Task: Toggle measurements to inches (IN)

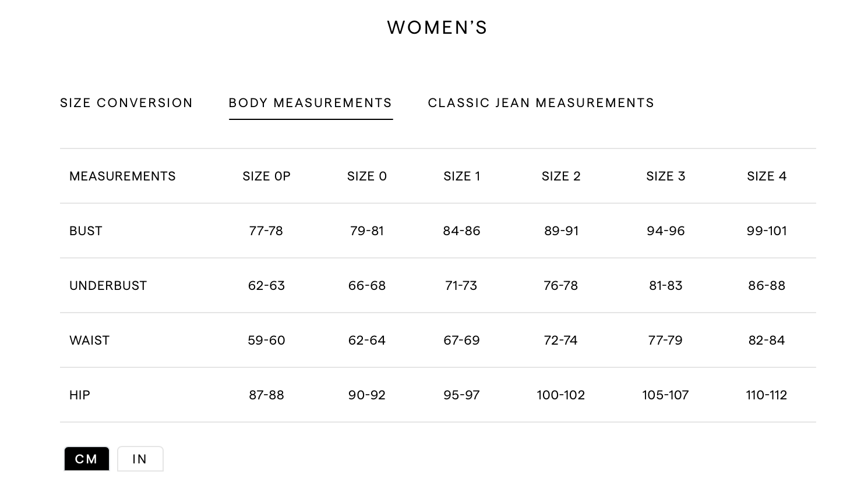Action: tap(140, 459)
